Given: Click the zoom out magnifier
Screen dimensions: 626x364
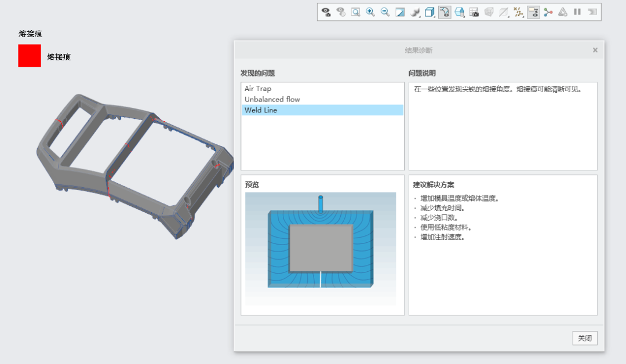Looking at the screenshot, I should click(x=385, y=12).
